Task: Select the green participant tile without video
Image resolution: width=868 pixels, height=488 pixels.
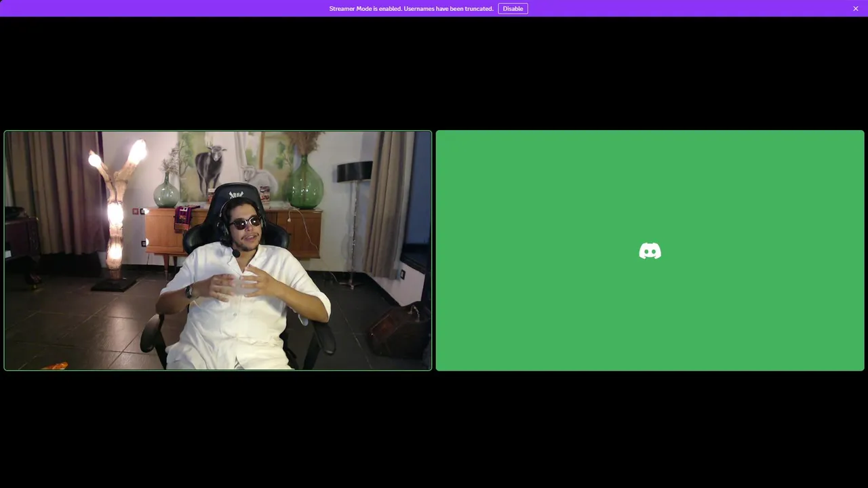Action: (650, 251)
